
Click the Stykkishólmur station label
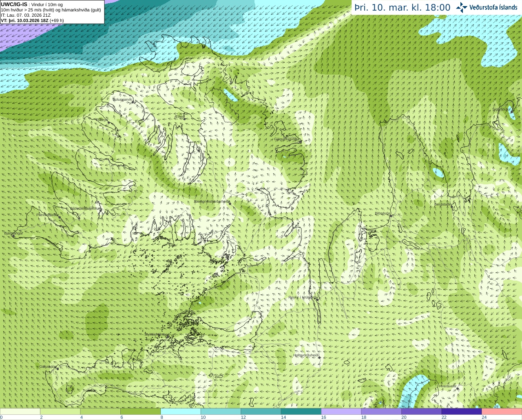click(x=156, y=334)
